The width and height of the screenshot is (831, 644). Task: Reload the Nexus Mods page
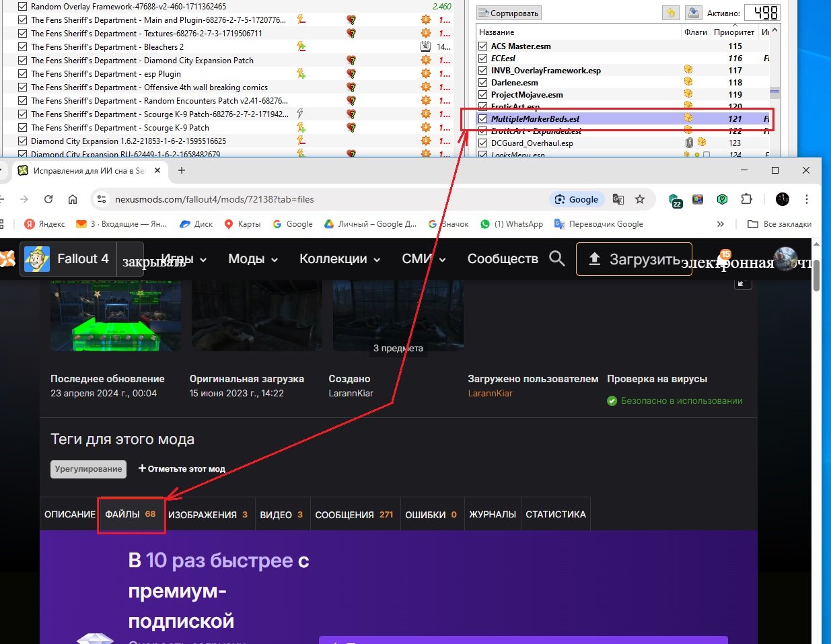tap(48, 199)
